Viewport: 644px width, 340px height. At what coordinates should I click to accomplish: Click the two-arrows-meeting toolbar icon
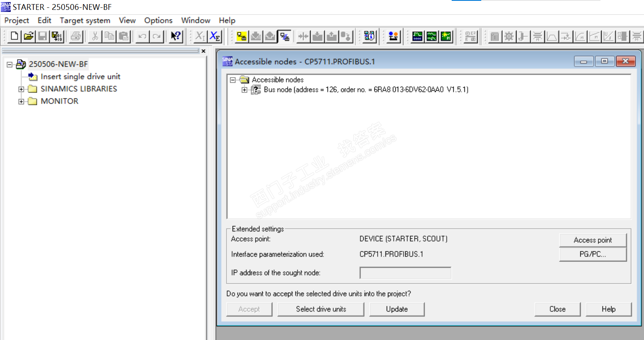pyautogui.click(x=303, y=36)
